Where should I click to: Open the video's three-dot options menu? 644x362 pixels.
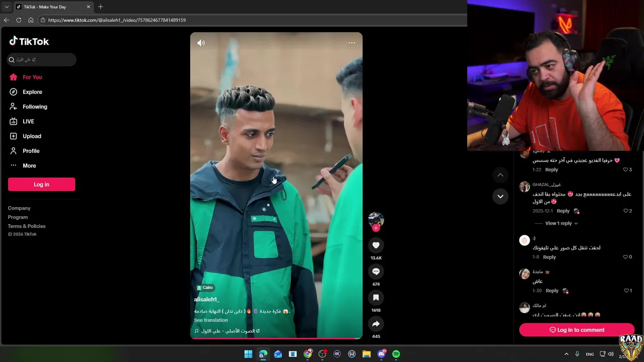(352, 43)
